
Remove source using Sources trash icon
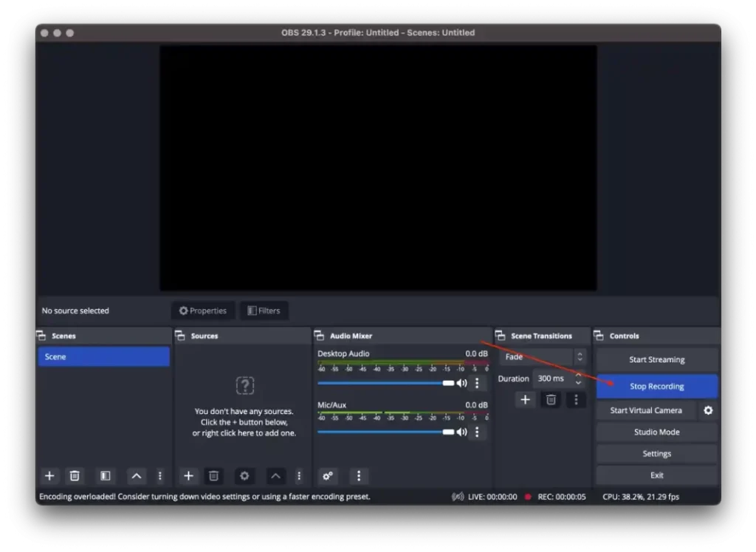213,476
